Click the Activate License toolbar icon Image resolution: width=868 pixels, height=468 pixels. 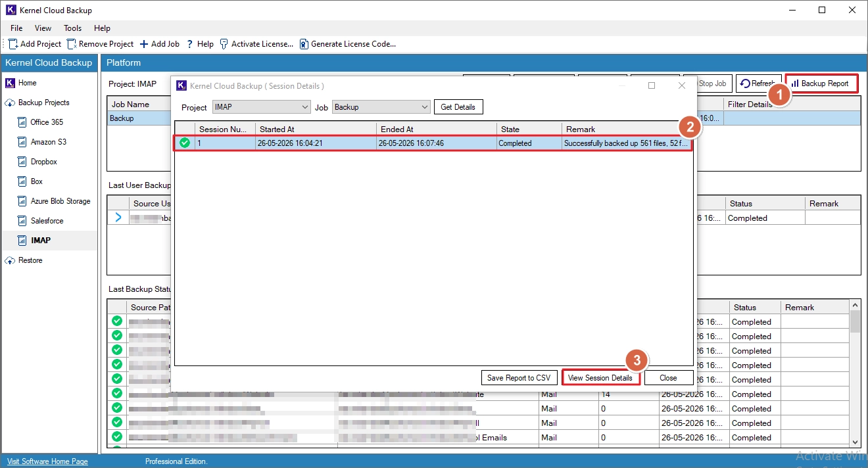(224, 44)
